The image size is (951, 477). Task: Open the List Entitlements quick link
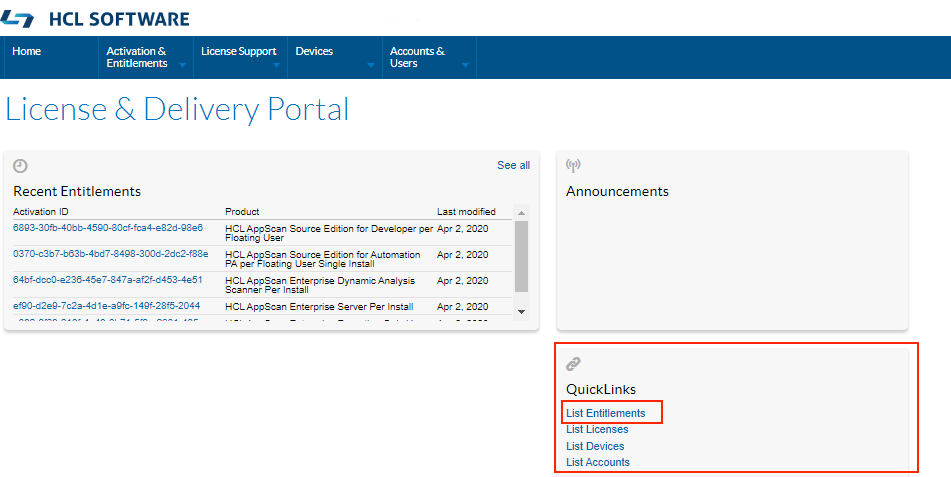coord(606,413)
